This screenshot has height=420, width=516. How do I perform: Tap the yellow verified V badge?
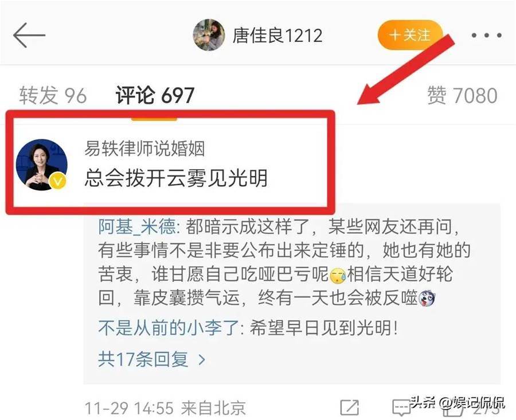(57, 181)
